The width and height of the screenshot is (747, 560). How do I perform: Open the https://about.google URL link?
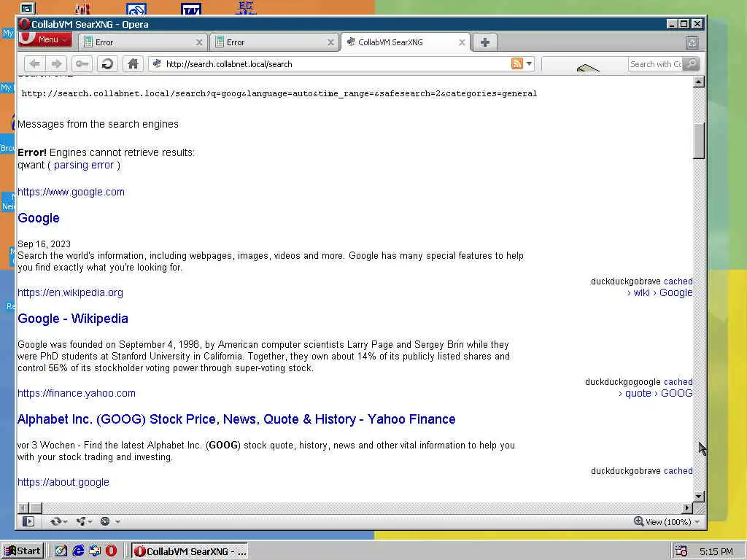click(63, 483)
